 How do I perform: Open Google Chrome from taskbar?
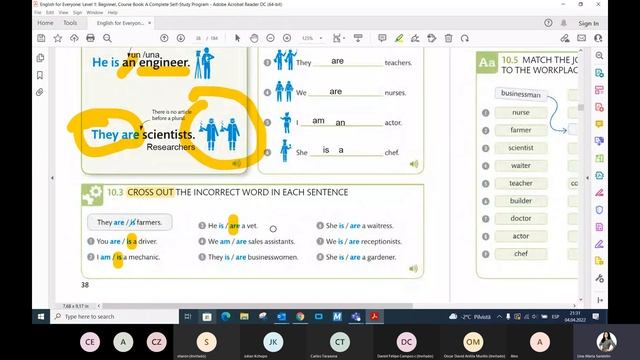pyautogui.click(x=300, y=316)
